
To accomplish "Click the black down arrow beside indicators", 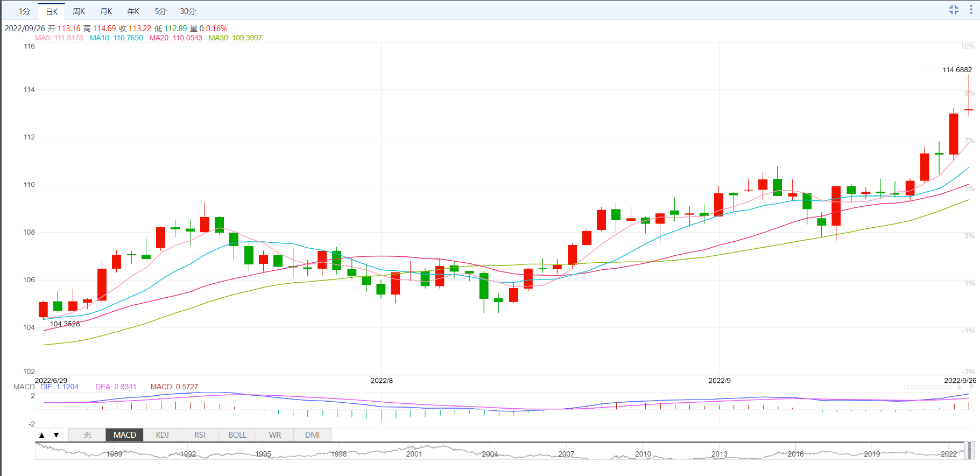I will point(56,435).
